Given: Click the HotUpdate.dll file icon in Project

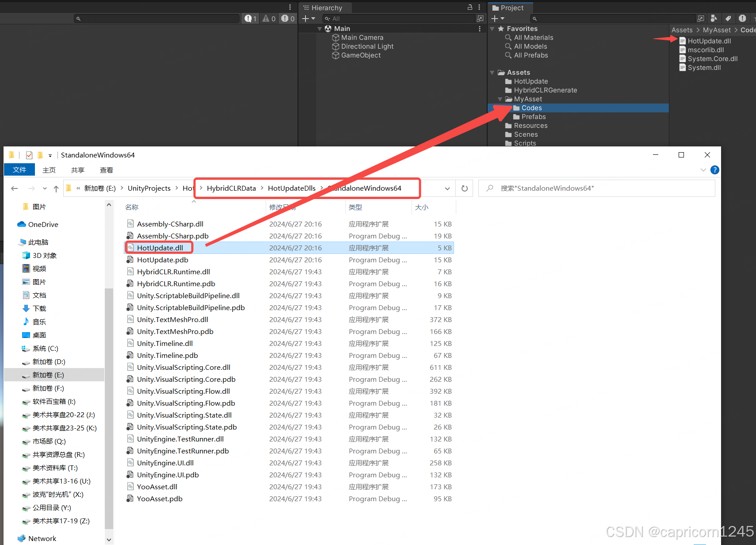Looking at the screenshot, I should (x=683, y=41).
